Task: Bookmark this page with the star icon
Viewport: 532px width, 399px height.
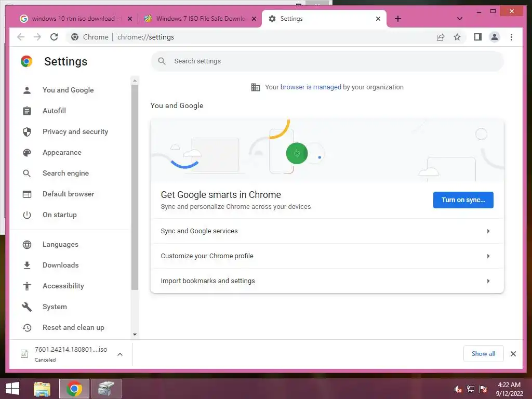Action: click(x=457, y=37)
